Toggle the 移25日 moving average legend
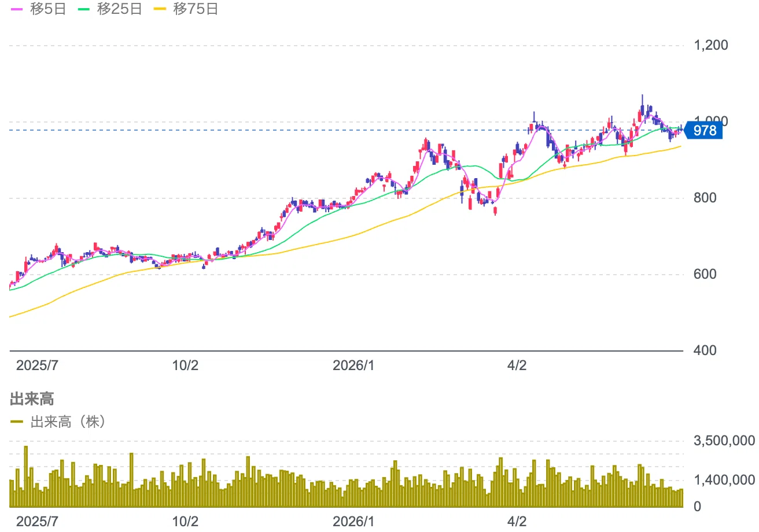 pyautogui.click(x=110, y=10)
